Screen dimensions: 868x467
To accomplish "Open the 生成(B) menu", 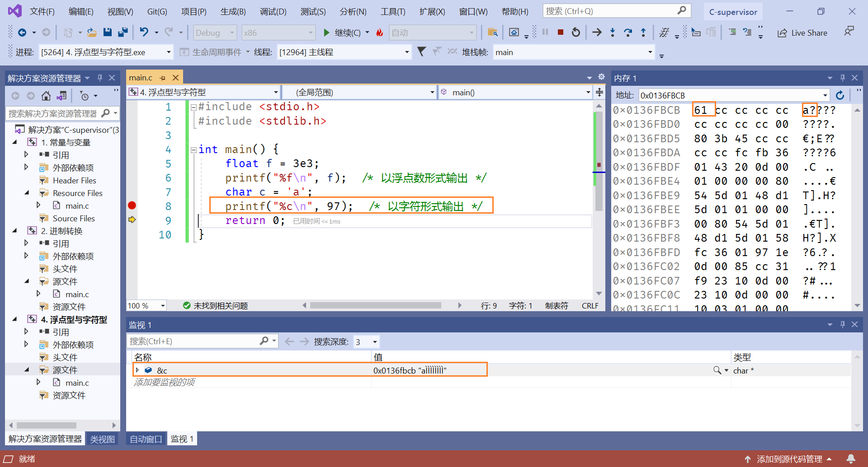I will click(233, 11).
